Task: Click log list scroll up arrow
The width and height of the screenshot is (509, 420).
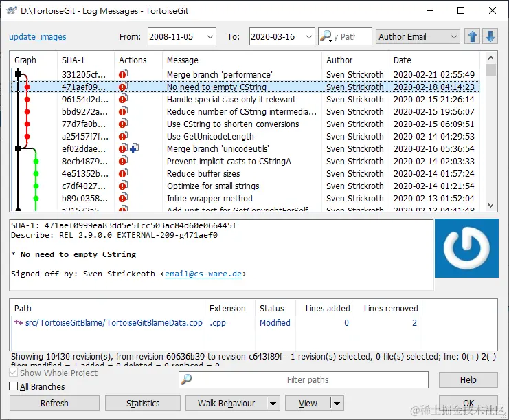Action: pyautogui.click(x=490, y=58)
